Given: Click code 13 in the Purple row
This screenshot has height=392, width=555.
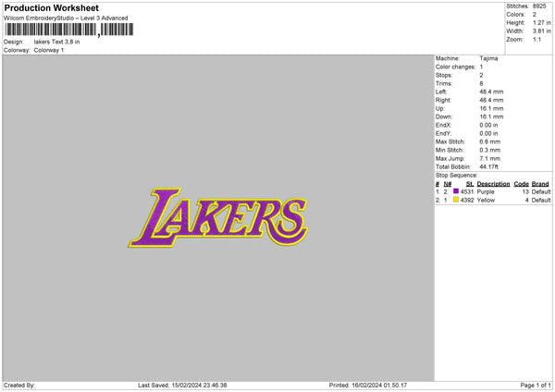Looking at the screenshot, I should click(x=525, y=191).
